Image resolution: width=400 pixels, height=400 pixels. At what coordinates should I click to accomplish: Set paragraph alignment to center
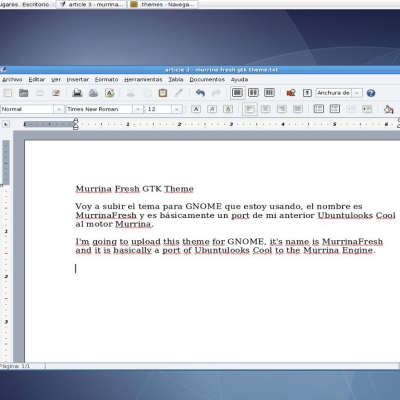266,109
